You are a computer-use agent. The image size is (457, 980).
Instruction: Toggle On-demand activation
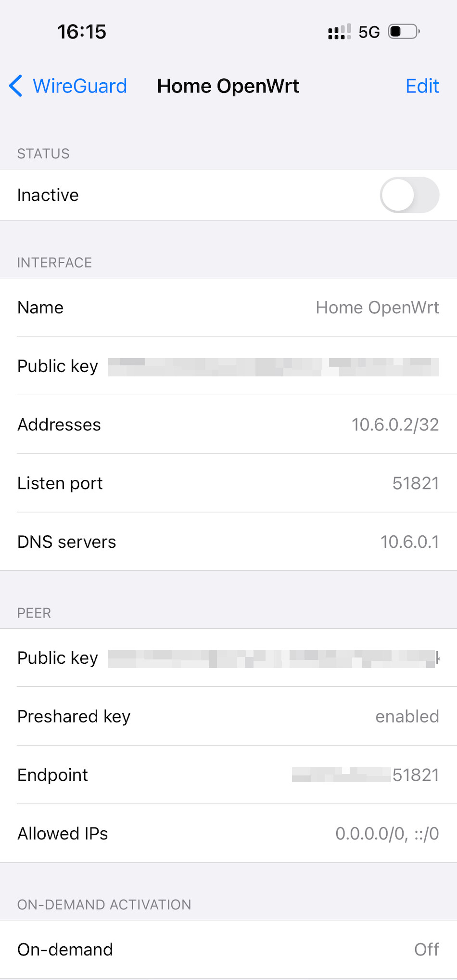(x=228, y=949)
